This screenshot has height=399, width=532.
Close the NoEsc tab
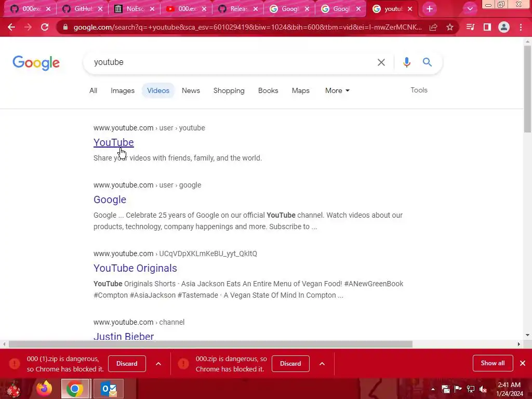pyautogui.click(x=152, y=9)
